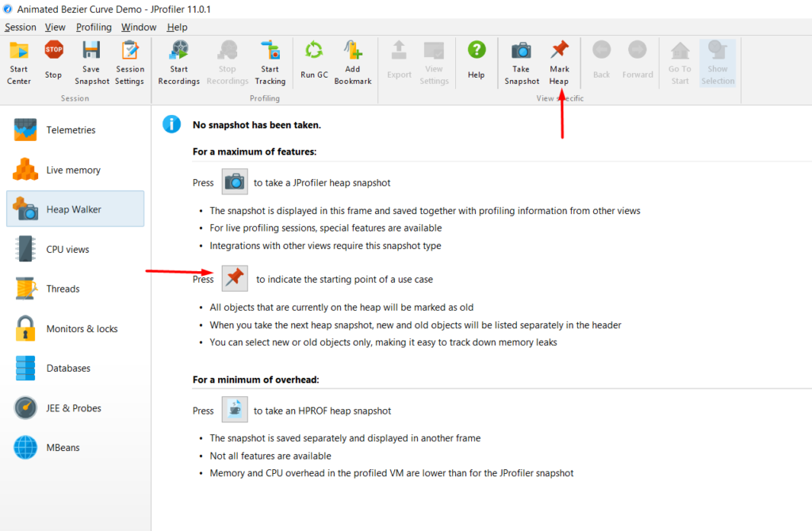
Task: Start Recordings using the toolbar icon
Action: (178, 52)
